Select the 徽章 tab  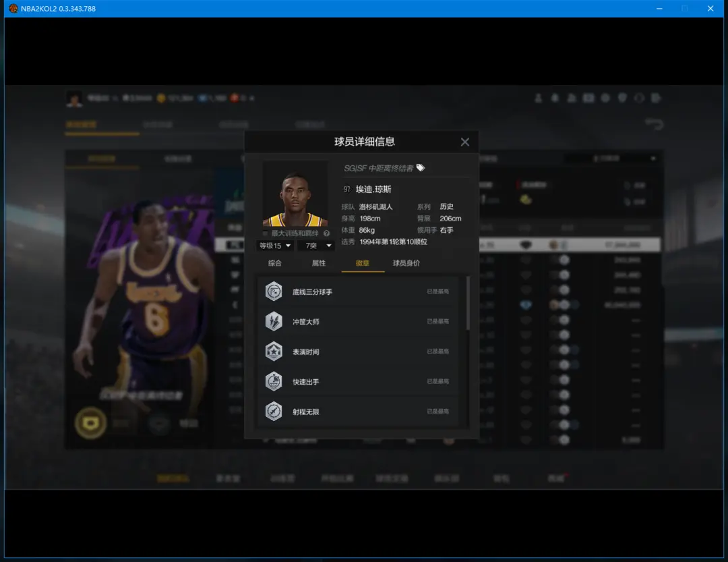tap(363, 263)
